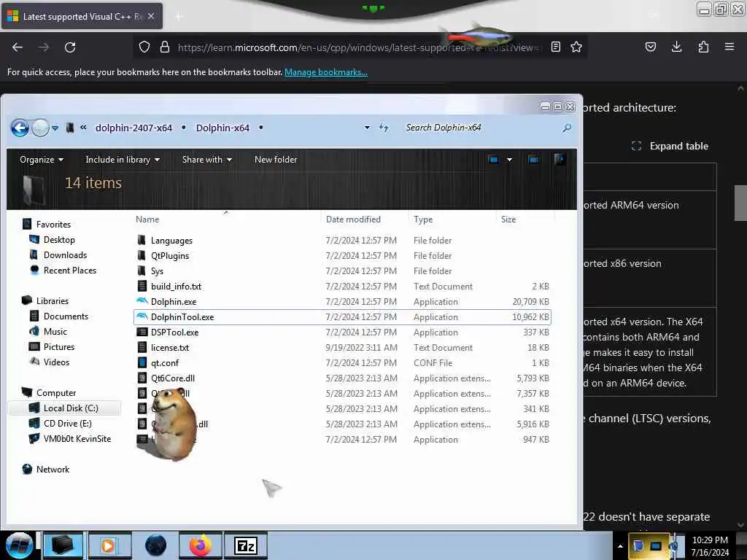Open Organize menu
This screenshot has width=747, height=560.
click(x=42, y=160)
